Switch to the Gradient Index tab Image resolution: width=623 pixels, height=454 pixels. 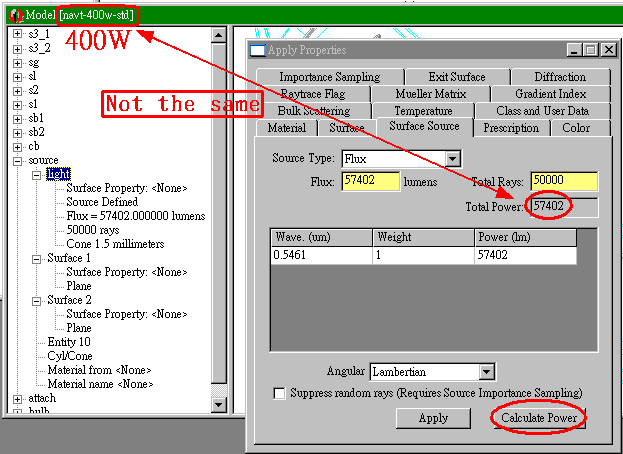(550, 94)
